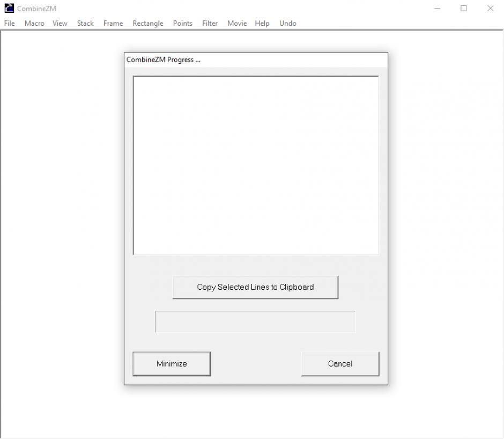Open the Macro menu
This screenshot has height=439, width=504.
pos(34,23)
